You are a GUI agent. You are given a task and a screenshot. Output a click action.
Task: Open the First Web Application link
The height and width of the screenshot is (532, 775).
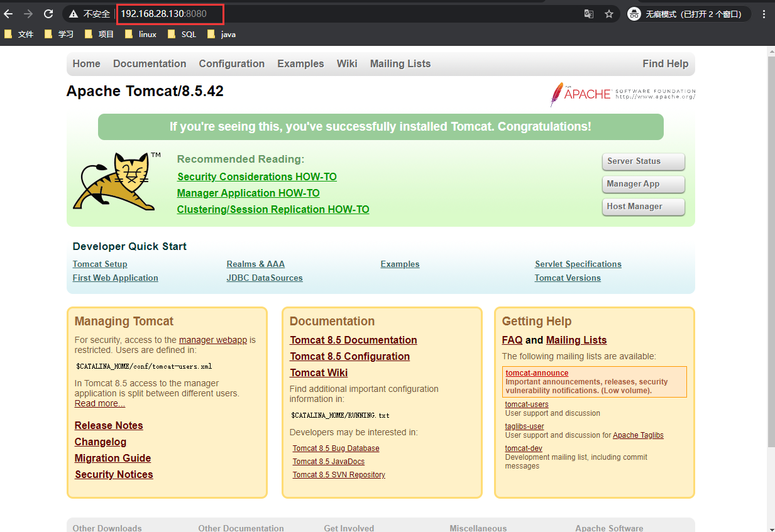click(116, 278)
